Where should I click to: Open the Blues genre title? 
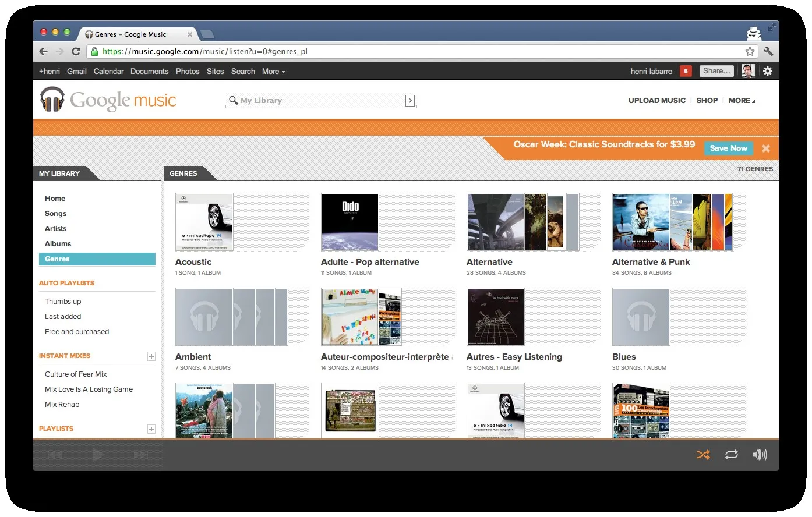pyautogui.click(x=624, y=357)
